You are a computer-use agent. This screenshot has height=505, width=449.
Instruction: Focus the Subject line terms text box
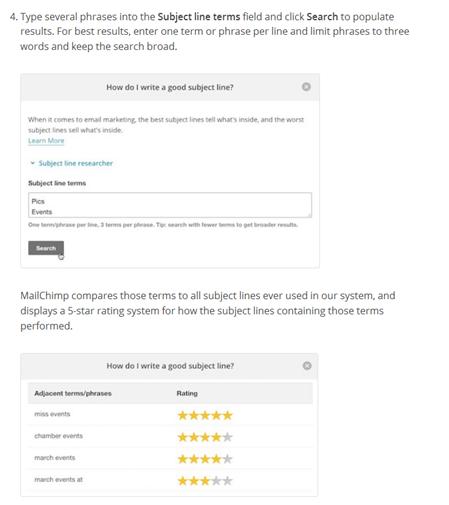[x=170, y=205]
